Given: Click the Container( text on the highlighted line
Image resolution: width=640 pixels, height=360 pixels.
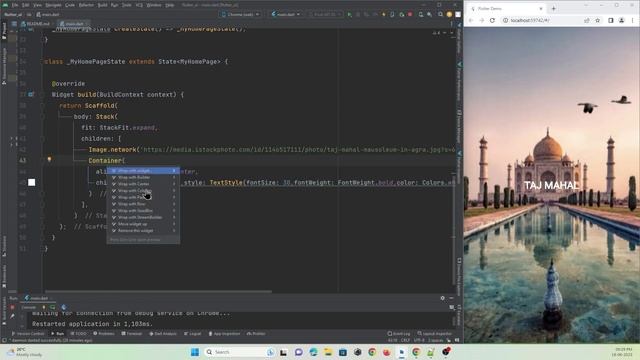Looking at the screenshot, I should [x=106, y=160].
